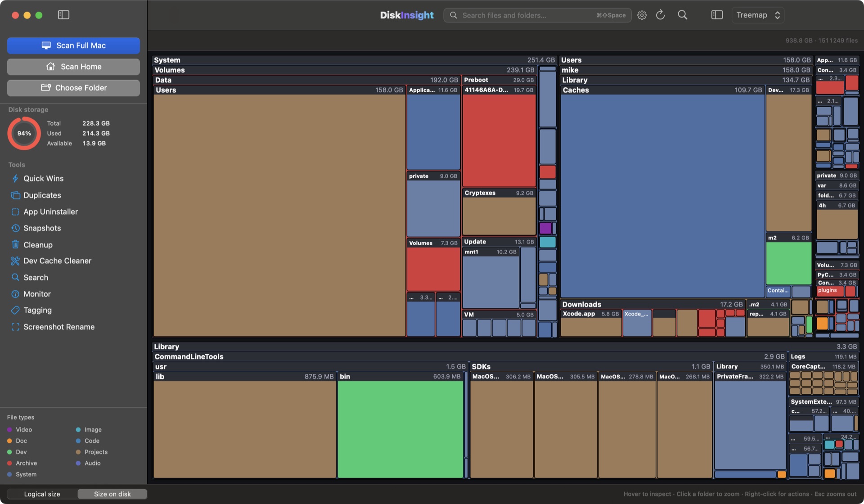This screenshot has width=864, height=504.
Task: Click the VM 5.0 GB header
Action: pos(499,315)
